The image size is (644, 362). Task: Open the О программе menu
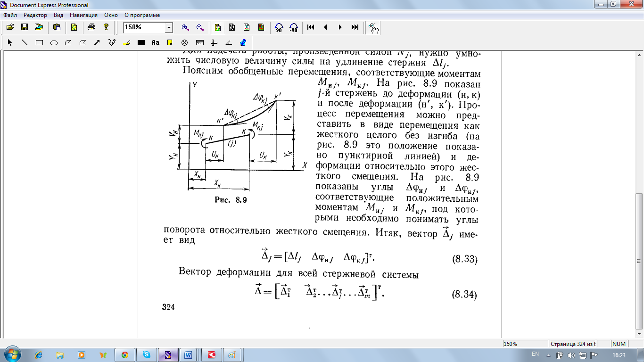142,15
